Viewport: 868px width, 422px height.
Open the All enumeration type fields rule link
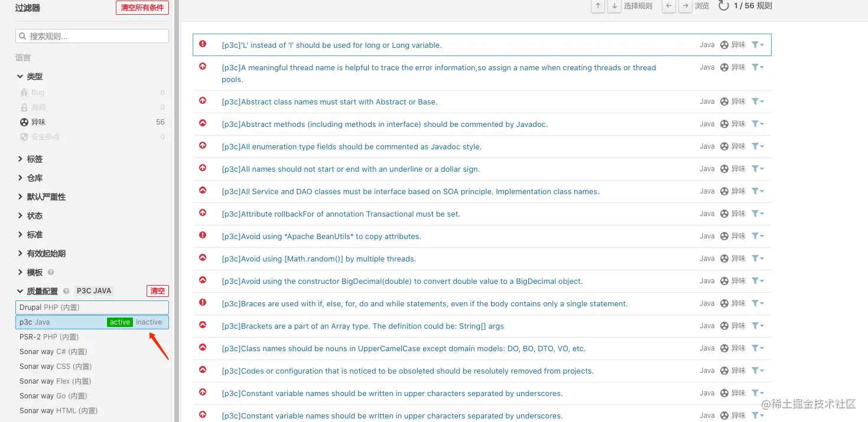[352, 146]
